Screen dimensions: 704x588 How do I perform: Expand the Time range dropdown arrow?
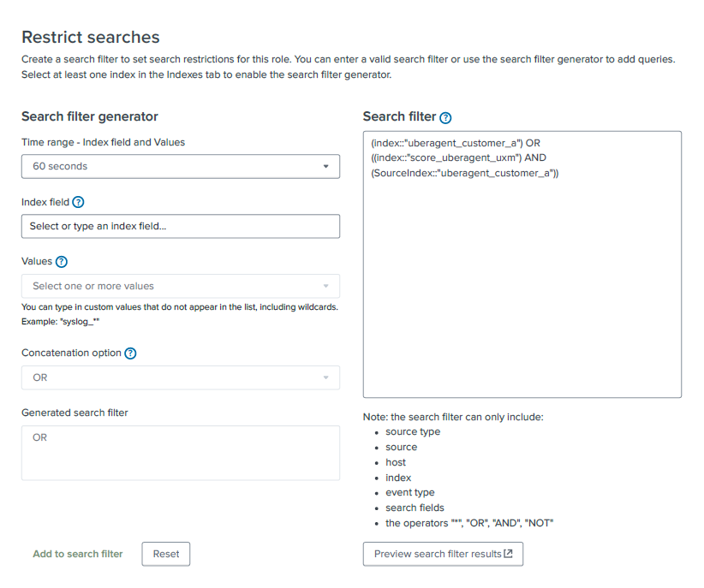325,166
